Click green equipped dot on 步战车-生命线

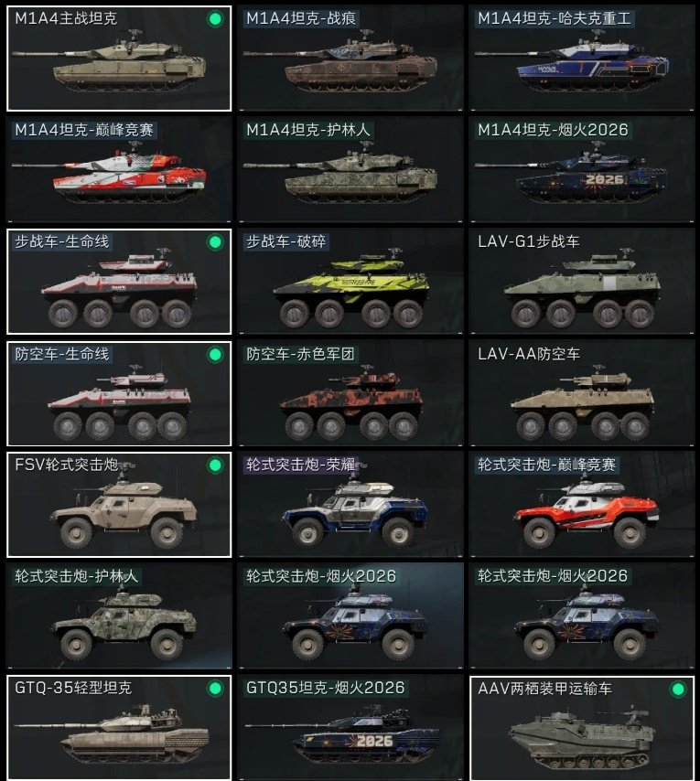215,242
